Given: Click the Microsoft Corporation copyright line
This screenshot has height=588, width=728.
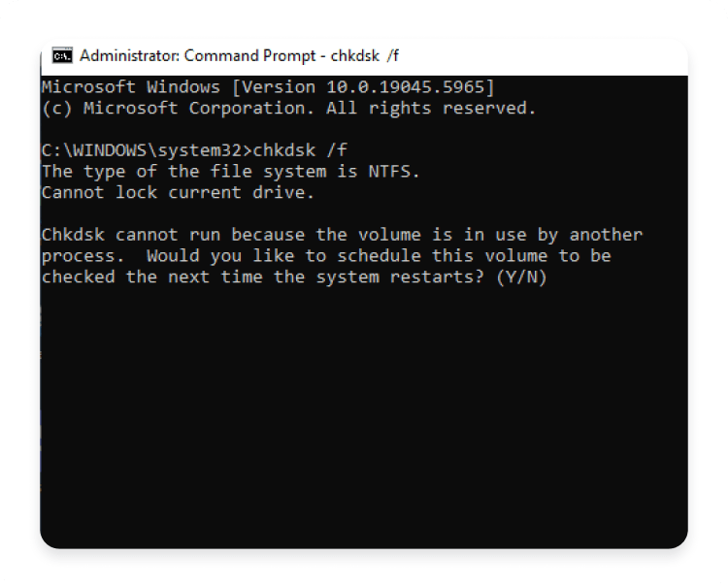Looking at the screenshot, I should (289, 108).
